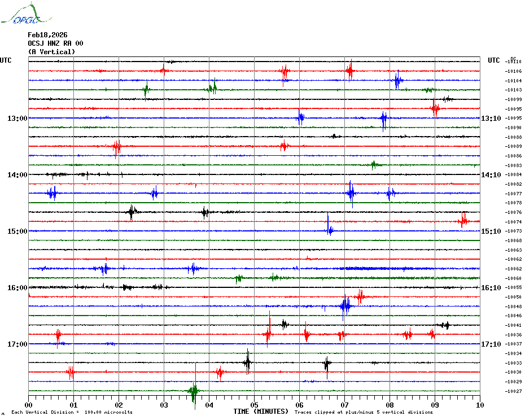Click the tall green spike on the last trace
This screenshot has height=420, width=525.
195,387
